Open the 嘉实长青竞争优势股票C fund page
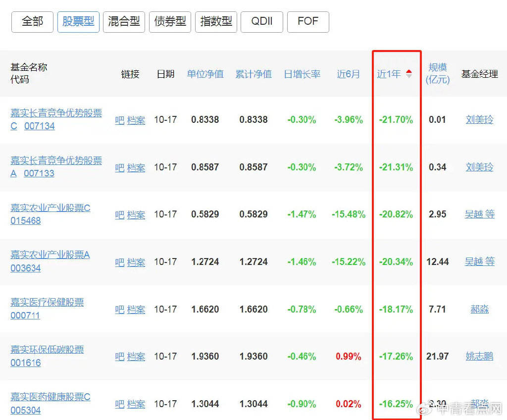507x420 pixels. pos(56,113)
